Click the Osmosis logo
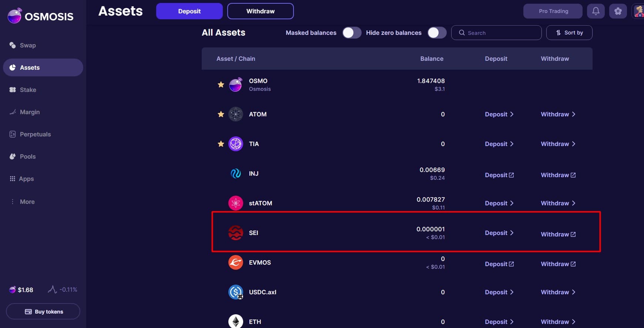Screen dimensions: 644x328 [41, 16]
